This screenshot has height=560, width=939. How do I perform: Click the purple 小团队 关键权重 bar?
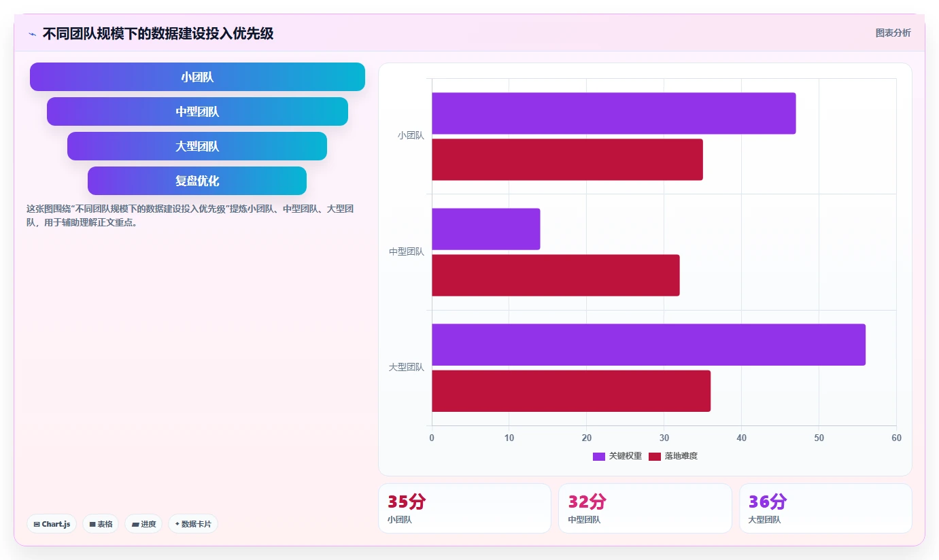click(x=613, y=113)
